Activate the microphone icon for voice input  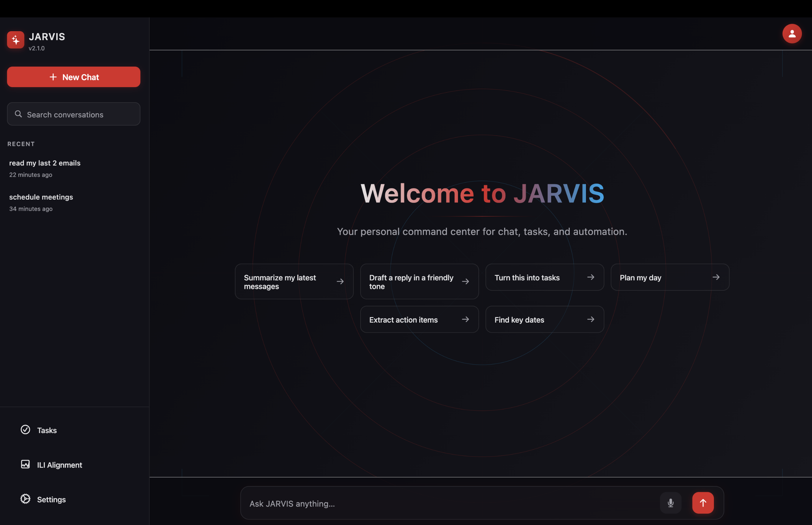tap(670, 503)
